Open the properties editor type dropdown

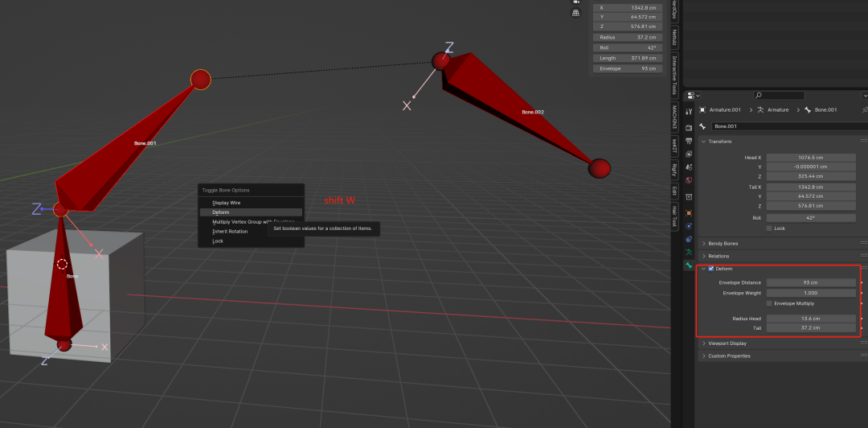click(694, 96)
